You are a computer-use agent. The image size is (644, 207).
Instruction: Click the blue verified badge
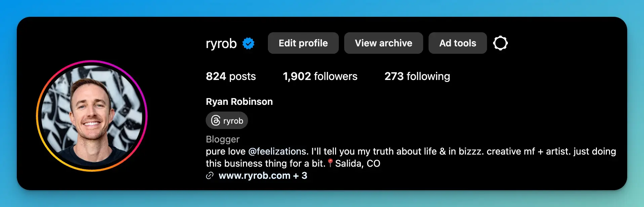248,43
